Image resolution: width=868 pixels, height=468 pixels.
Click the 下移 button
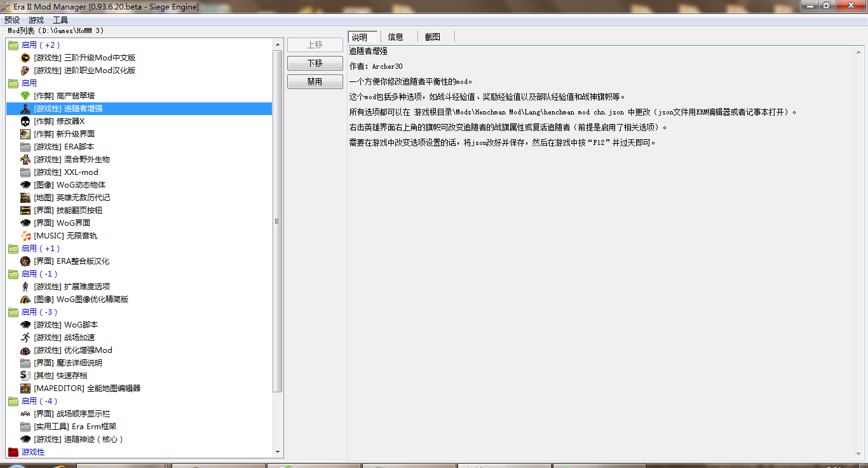pos(315,64)
